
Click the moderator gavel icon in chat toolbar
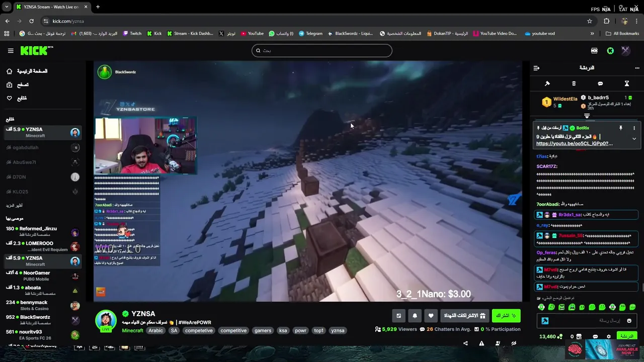point(547,83)
